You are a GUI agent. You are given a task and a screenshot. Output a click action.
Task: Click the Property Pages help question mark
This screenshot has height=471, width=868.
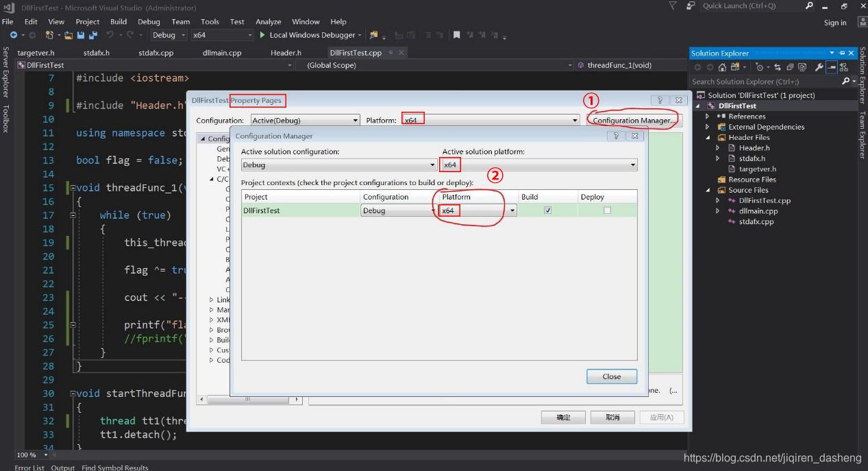coord(659,100)
